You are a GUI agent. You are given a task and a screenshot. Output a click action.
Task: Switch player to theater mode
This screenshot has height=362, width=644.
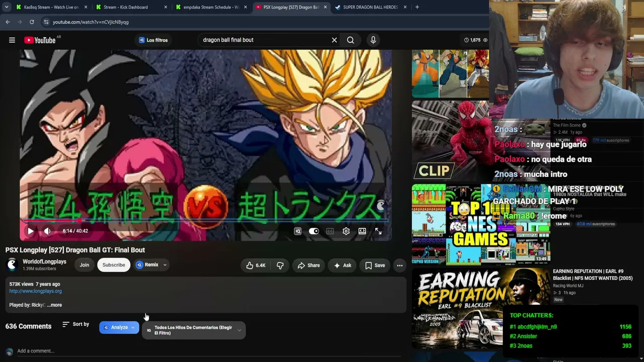click(x=362, y=231)
